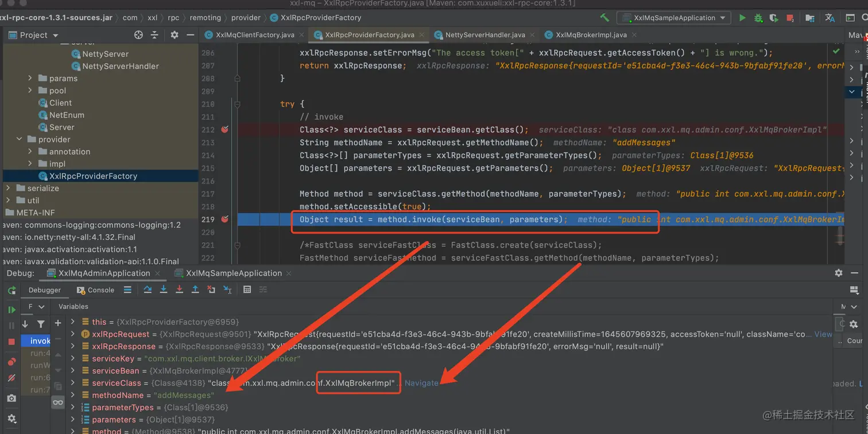Hide the Project tool window

point(190,35)
